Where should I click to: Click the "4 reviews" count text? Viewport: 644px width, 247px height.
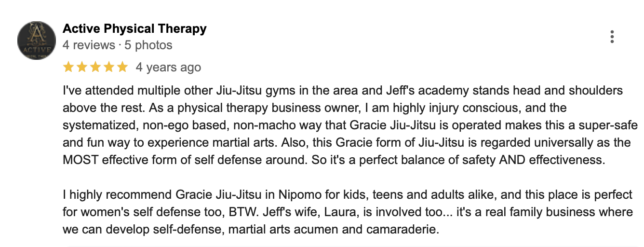(89, 45)
